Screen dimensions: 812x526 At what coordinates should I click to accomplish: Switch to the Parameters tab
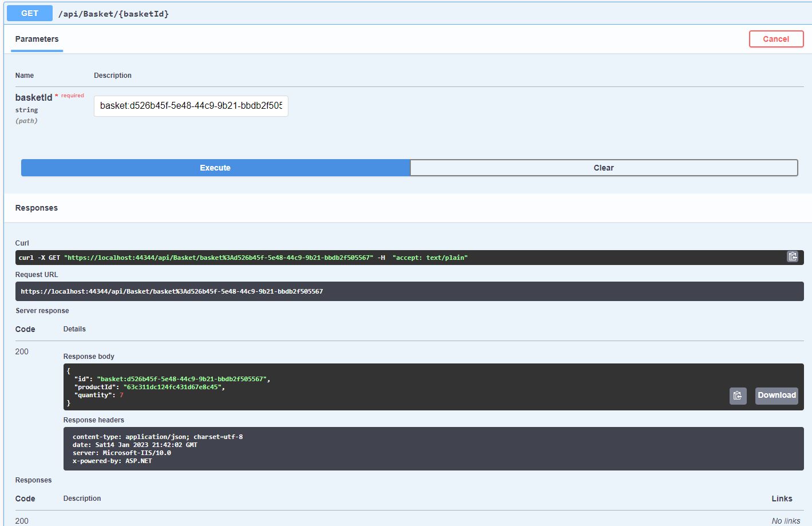(36, 39)
